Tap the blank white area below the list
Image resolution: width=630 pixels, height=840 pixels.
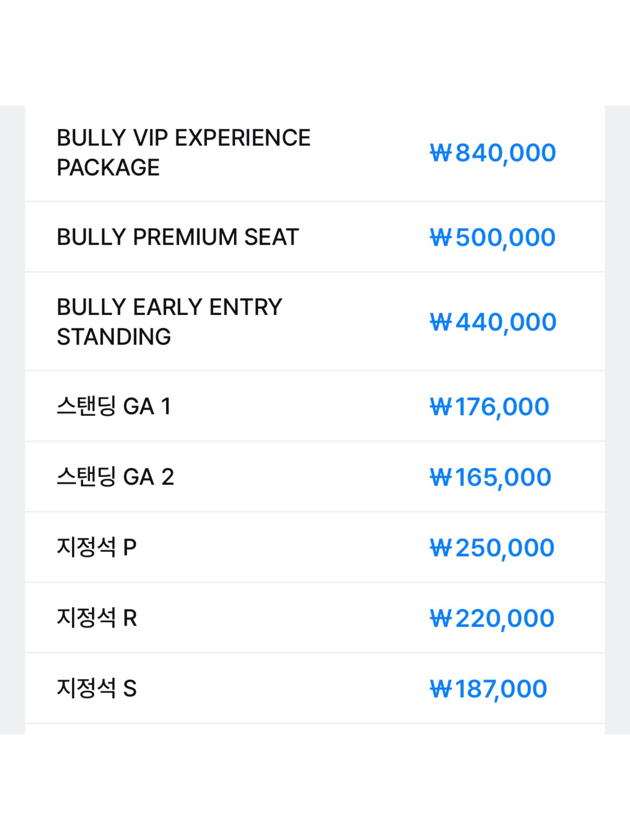point(315,786)
